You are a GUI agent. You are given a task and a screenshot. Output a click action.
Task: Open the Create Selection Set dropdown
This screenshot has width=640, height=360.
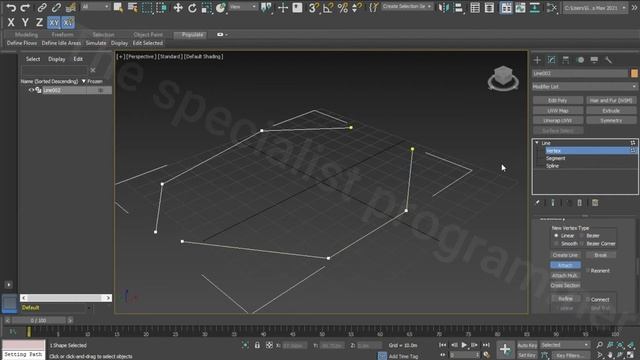[x=407, y=7]
